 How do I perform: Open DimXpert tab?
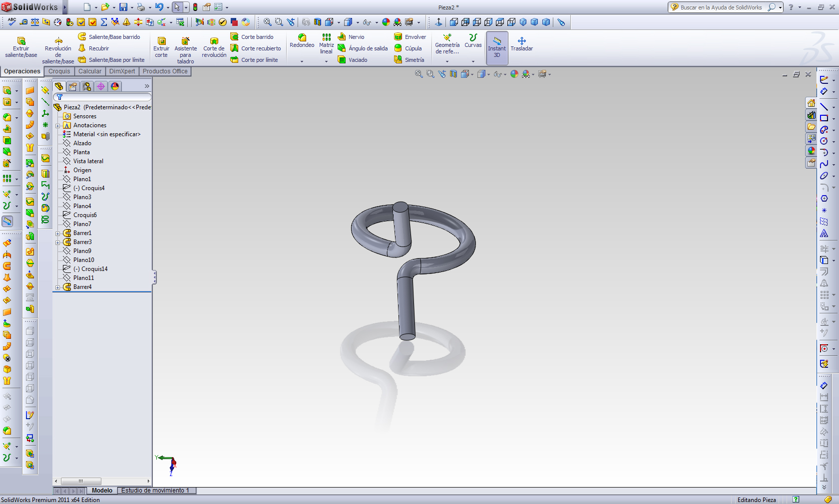(122, 71)
